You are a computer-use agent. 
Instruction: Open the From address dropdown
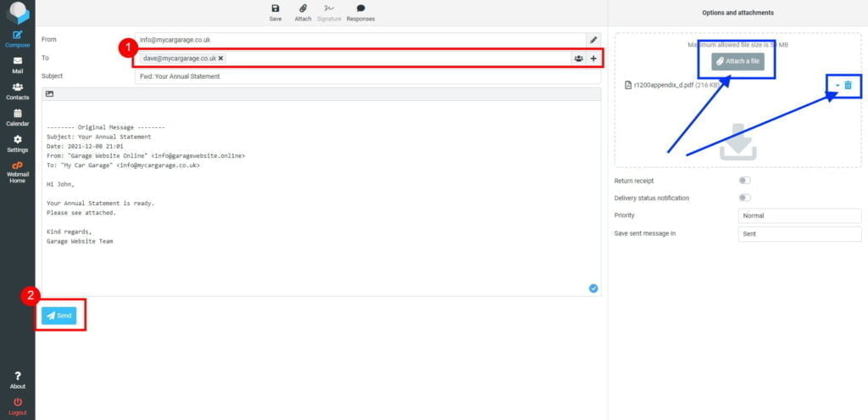coord(360,40)
